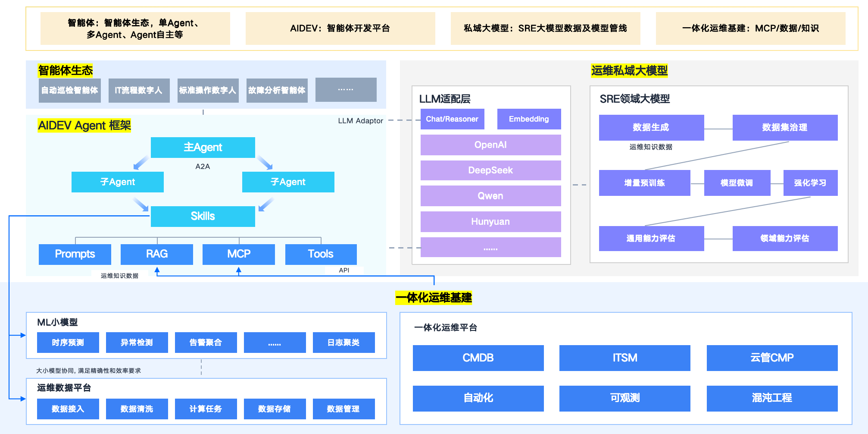Select the Tools block
The height and width of the screenshot is (434, 868).
(x=321, y=254)
